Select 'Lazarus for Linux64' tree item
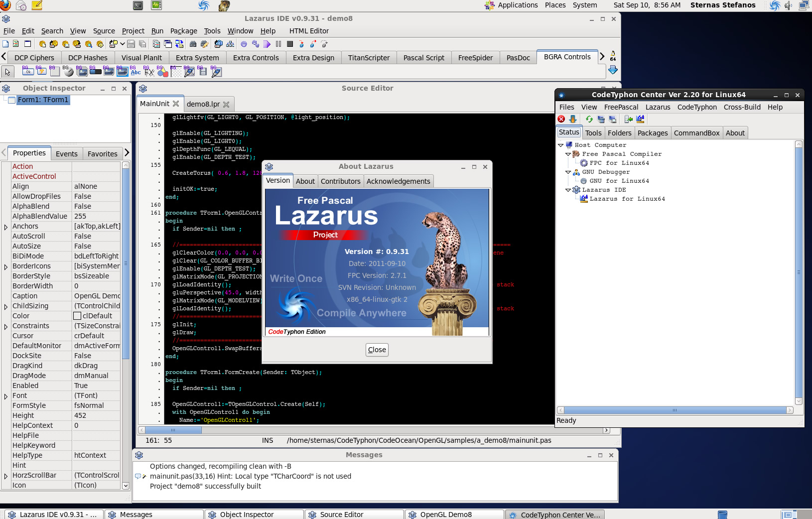Screen dimensions: 812x519 coord(627,199)
